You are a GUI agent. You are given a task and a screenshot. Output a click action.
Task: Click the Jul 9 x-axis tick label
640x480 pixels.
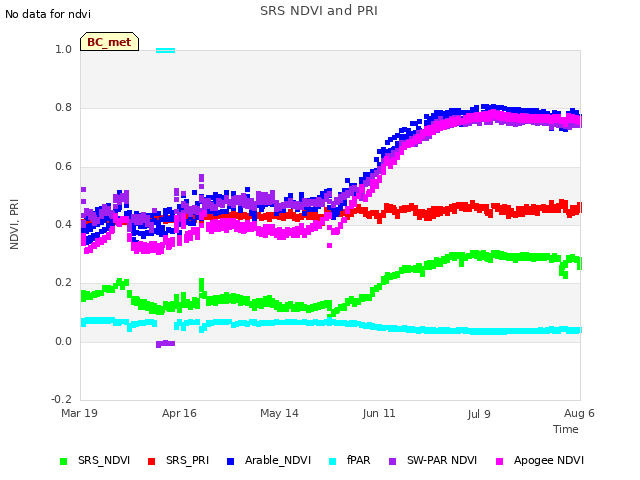click(479, 414)
